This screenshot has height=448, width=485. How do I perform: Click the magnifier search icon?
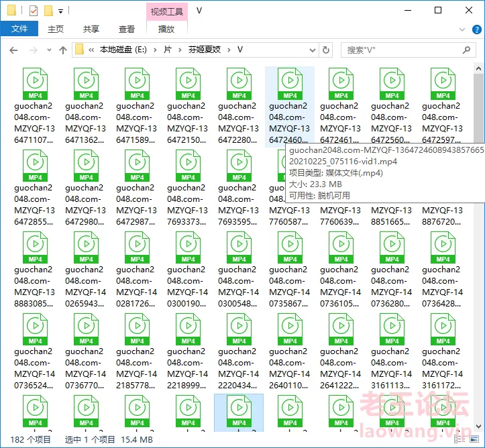point(466,50)
